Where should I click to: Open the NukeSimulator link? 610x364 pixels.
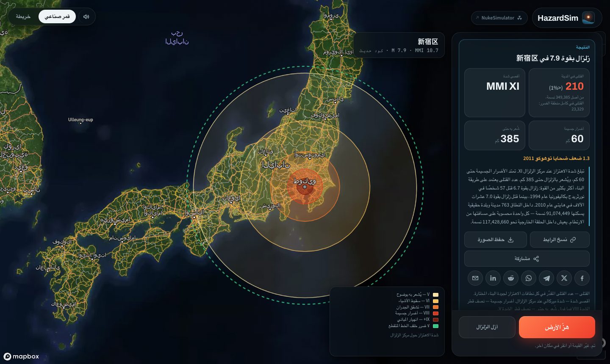pyautogui.click(x=499, y=18)
